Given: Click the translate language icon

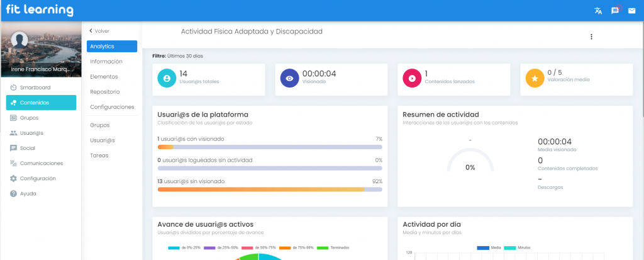Looking at the screenshot, I should pos(598,11).
